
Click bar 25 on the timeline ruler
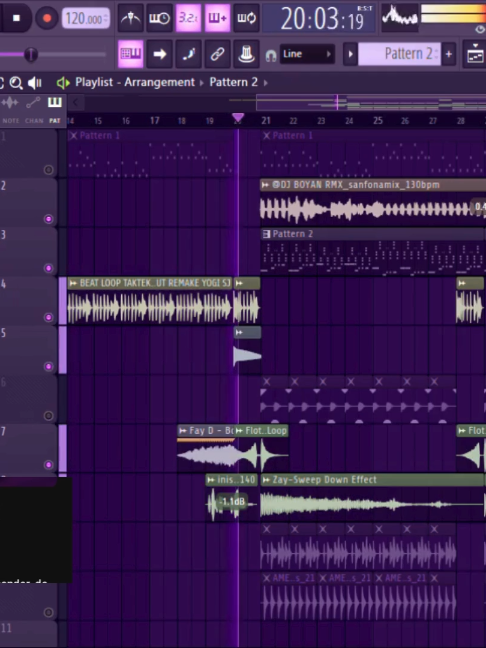pos(378,120)
